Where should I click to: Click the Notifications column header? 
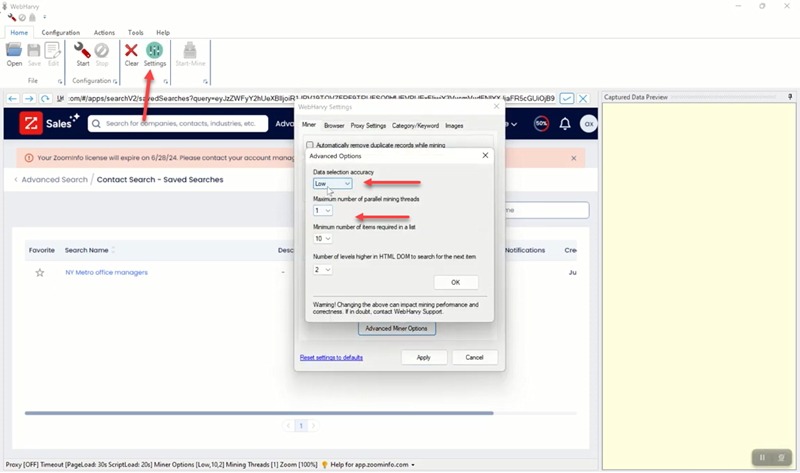pyautogui.click(x=525, y=250)
